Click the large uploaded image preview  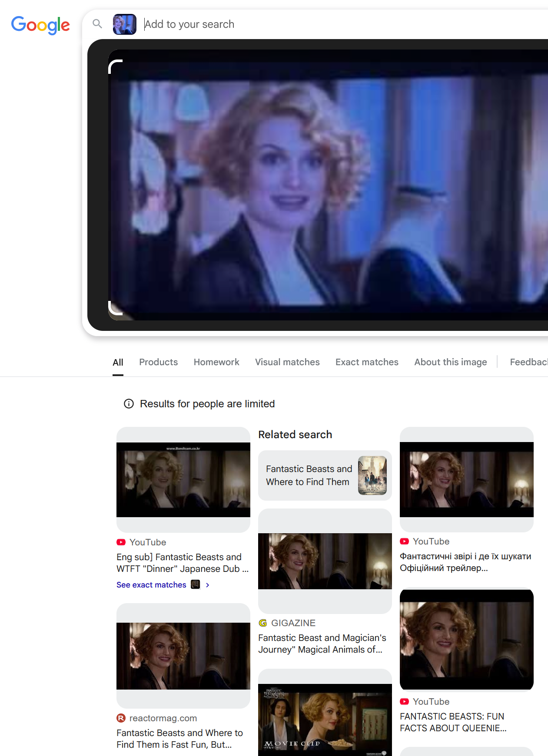click(328, 185)
